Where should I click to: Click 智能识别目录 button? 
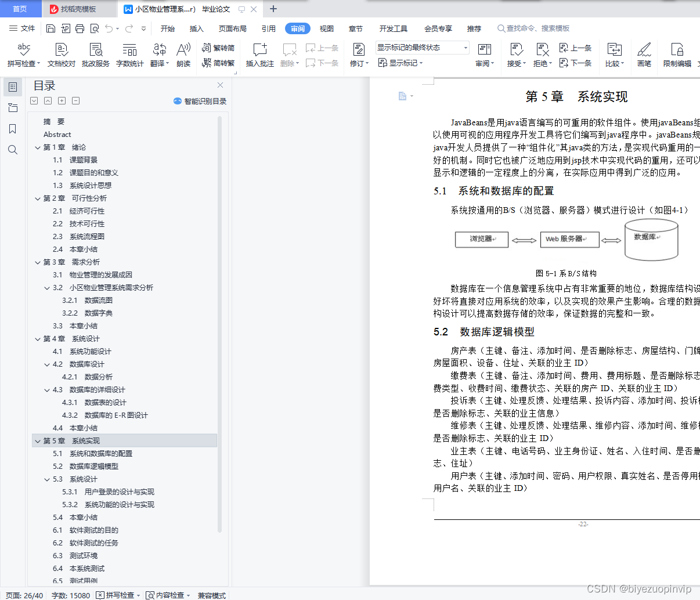click(x=200, y=101)
